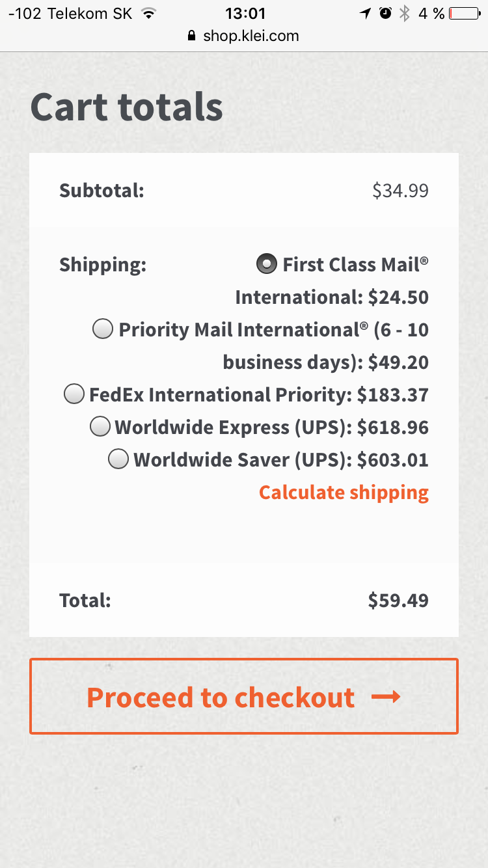
Task: Tap the padlock icon beside the URL
Action: click(191, 36)
